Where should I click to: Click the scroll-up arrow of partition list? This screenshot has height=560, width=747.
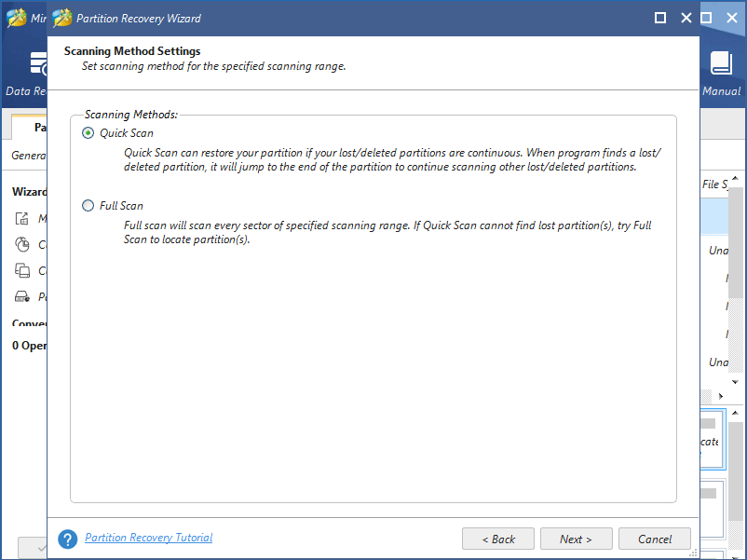(735, 178)
